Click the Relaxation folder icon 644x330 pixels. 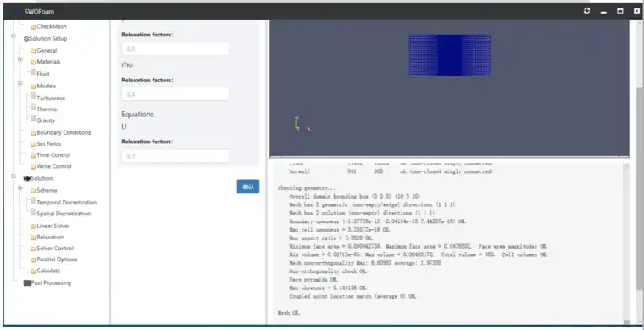pyautogui.click(x=33, y=238)
